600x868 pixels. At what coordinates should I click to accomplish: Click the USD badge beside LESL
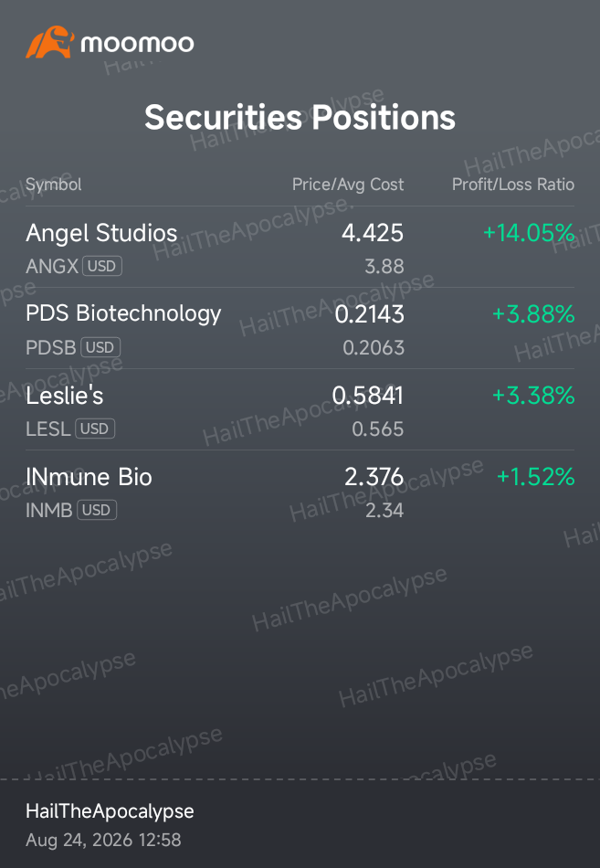pyautogui.click(x=95, y=429)
